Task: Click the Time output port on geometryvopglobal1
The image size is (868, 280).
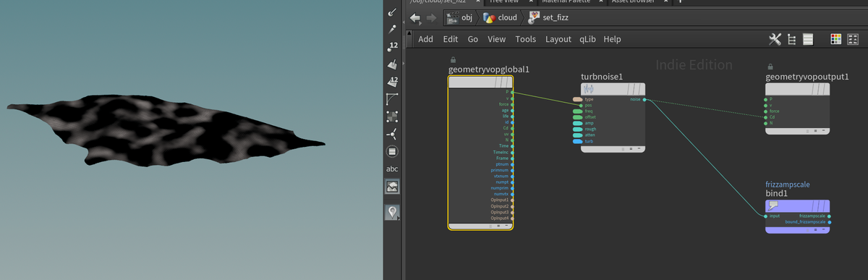Action: [x=512, y=146]
